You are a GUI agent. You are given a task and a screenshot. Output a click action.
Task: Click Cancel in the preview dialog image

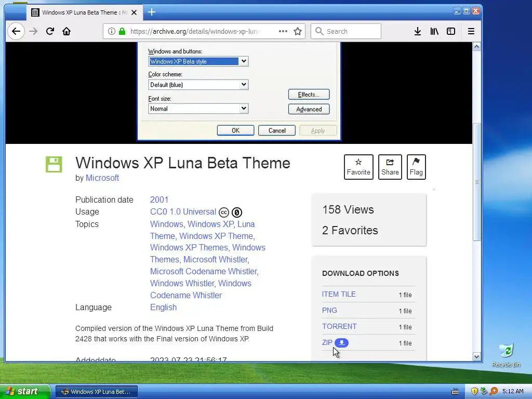(277, 130)
